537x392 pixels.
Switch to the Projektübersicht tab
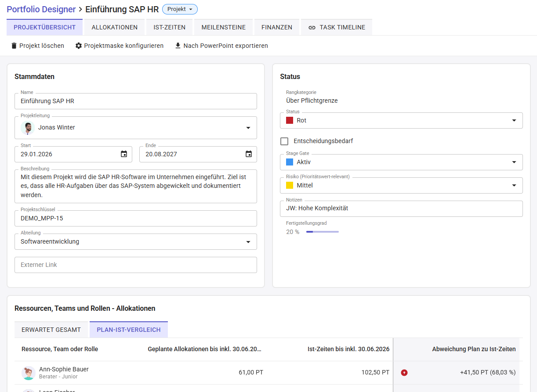coord(44,27)
